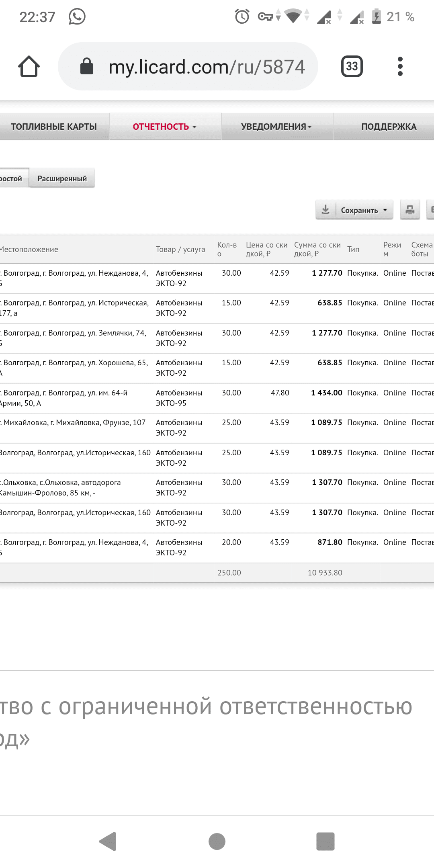The width and height of the screenshot is (434, 868).
Task: Sort by Местоположение column header
Action: point(29,249)
